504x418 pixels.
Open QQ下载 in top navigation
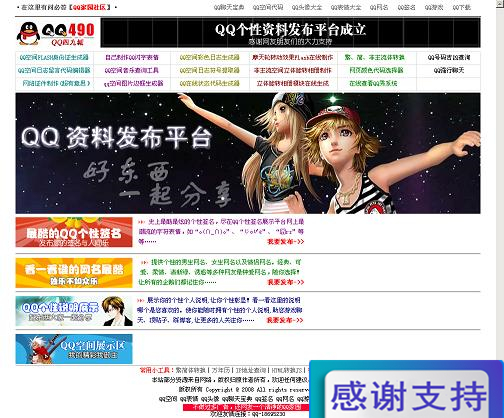(462, 7)
